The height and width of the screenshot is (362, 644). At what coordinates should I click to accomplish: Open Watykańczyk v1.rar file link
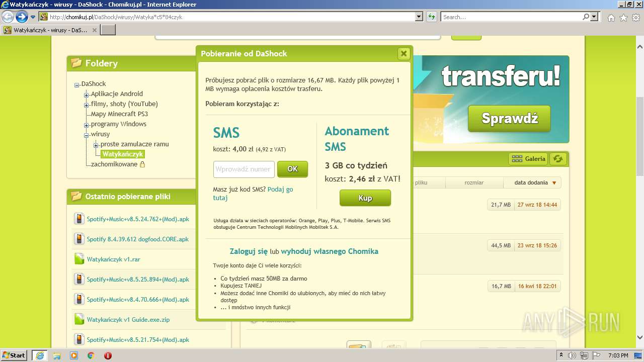(x=114, y=259)
